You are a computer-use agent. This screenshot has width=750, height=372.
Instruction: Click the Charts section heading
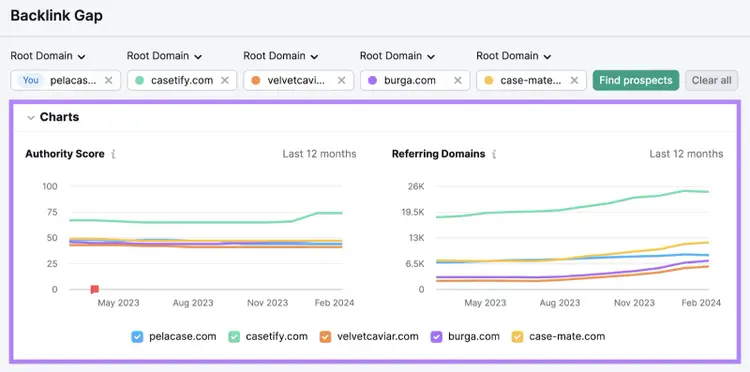coord(59,117)
